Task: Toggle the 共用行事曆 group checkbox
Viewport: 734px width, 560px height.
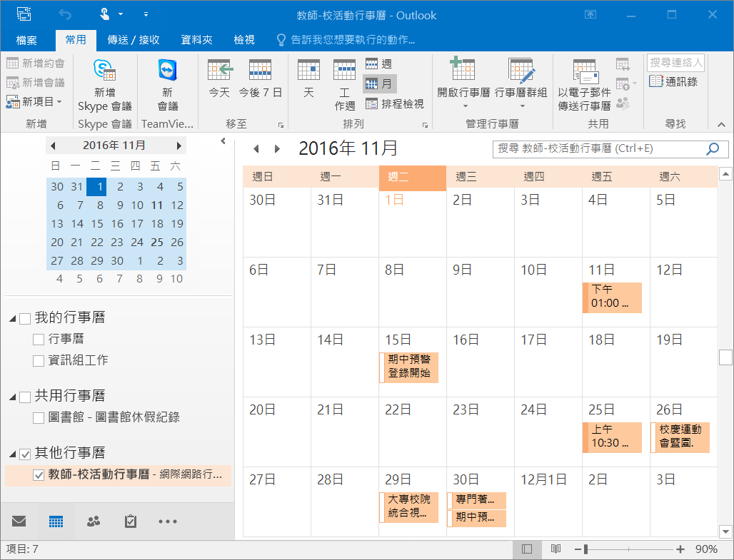Action: [x=25, y=397]
